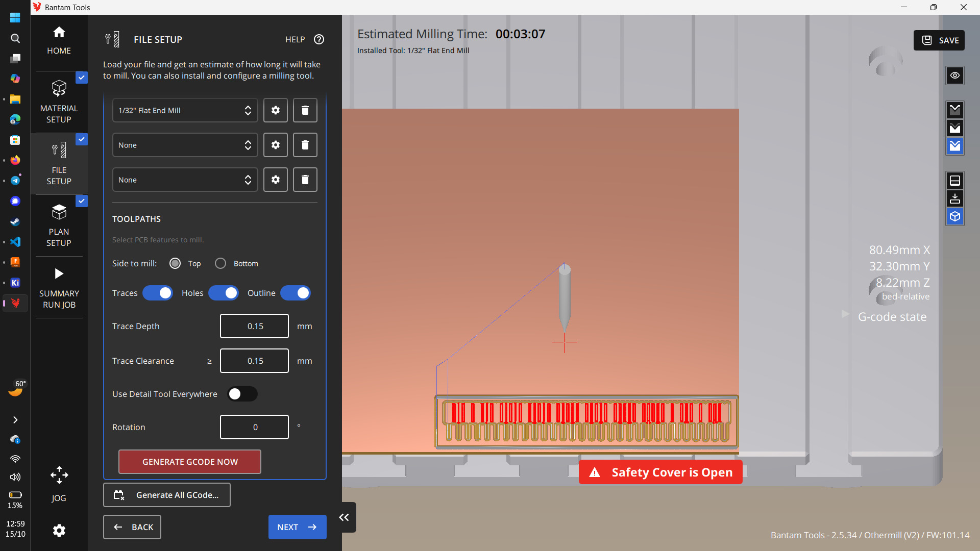Open Summary Run Job step
980x551 pixels.
(59, 288)
